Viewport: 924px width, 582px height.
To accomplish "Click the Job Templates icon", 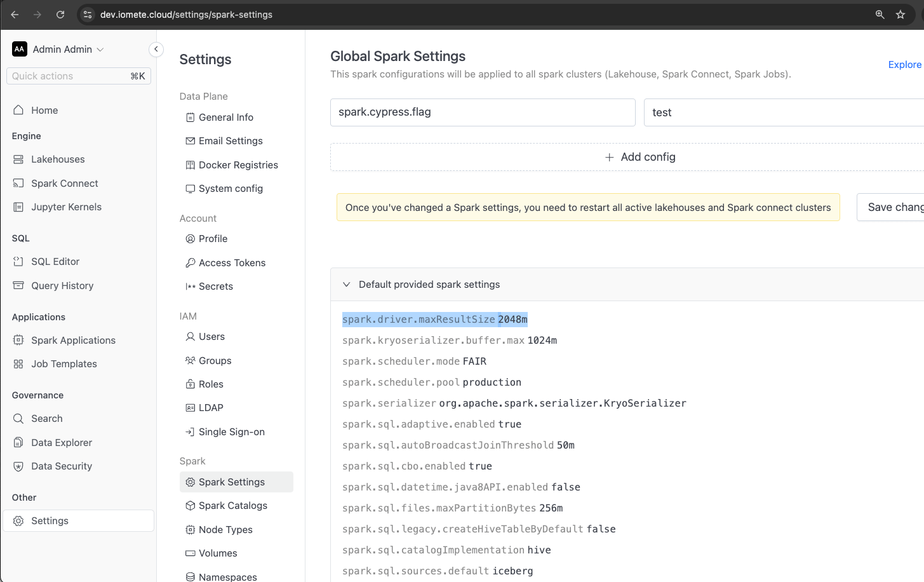I will [x=18, y=364].
